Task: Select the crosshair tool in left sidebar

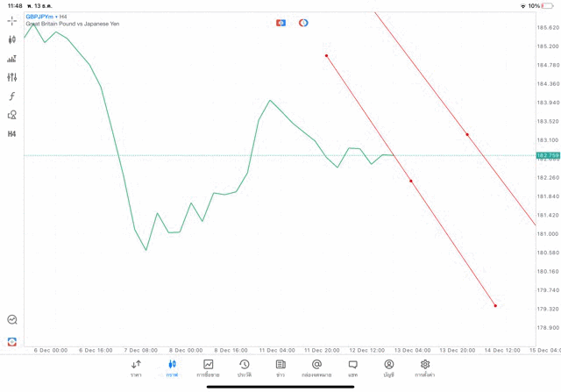Action: 12,20
